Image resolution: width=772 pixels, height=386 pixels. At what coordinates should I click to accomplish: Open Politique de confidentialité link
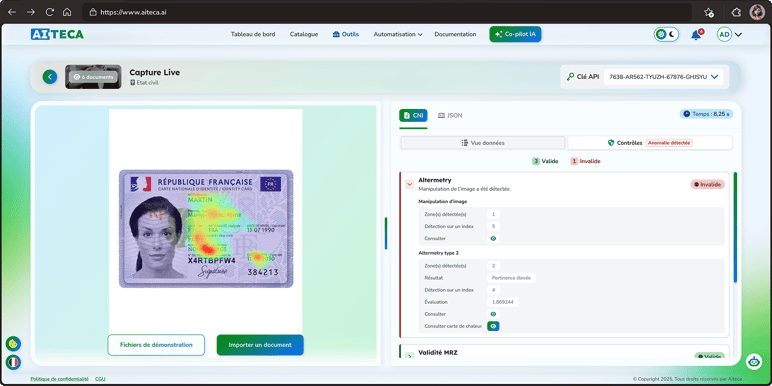click(60, 379)
